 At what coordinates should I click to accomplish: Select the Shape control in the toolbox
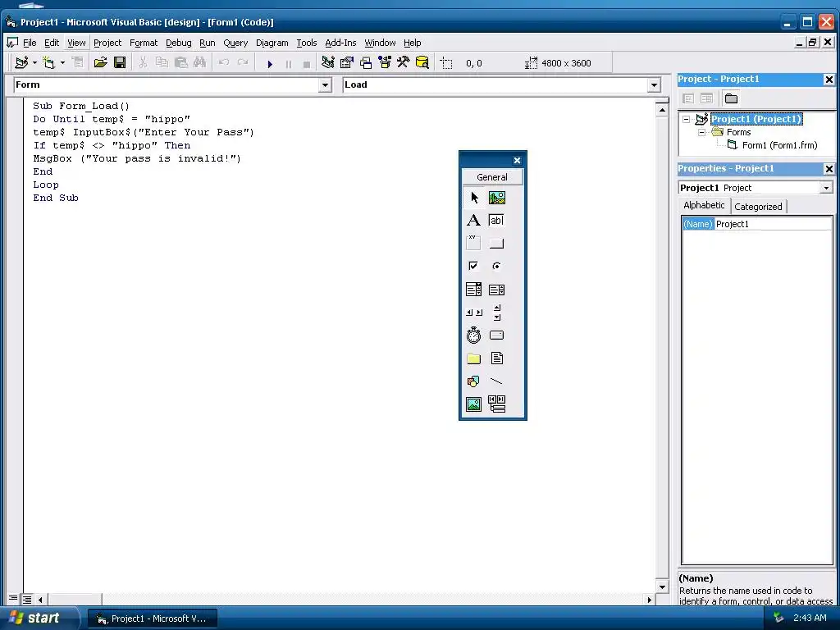coord(473,381)
